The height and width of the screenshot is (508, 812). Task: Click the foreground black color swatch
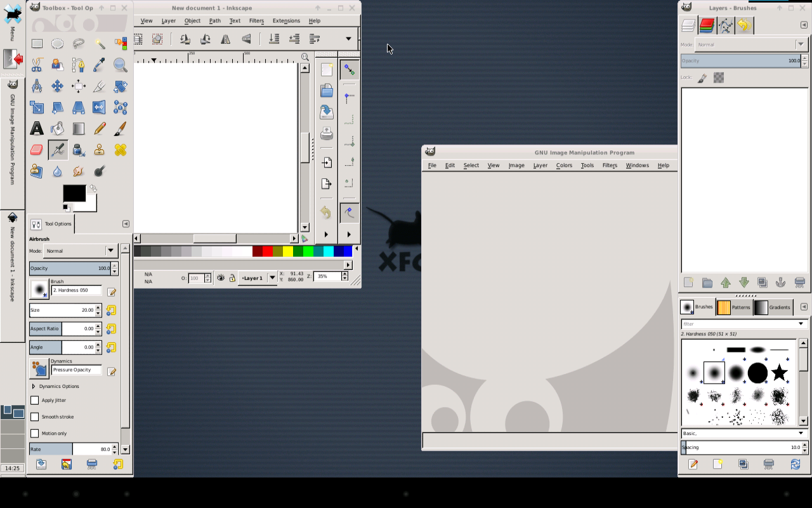[x=74, y=193]
